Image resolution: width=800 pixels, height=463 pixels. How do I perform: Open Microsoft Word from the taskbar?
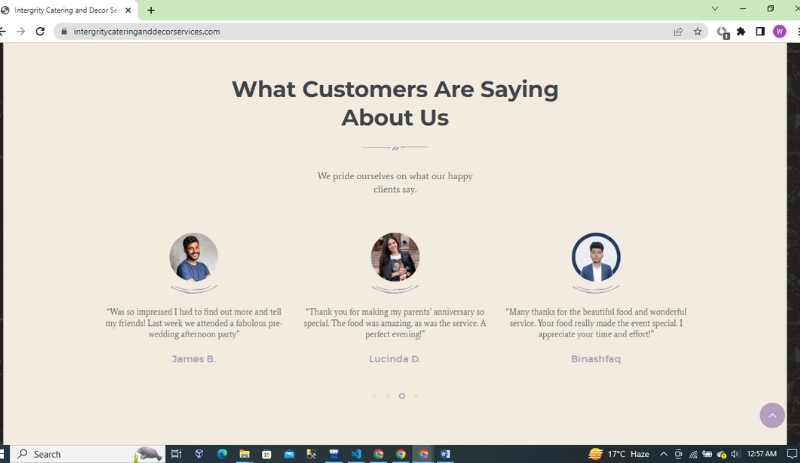click(445, 454)
